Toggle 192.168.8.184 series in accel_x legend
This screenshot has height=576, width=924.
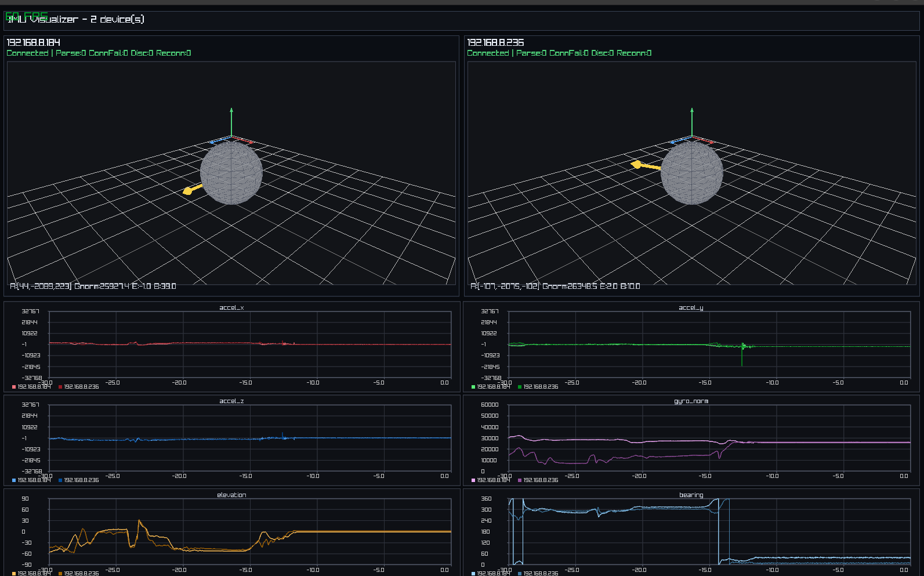31,387
